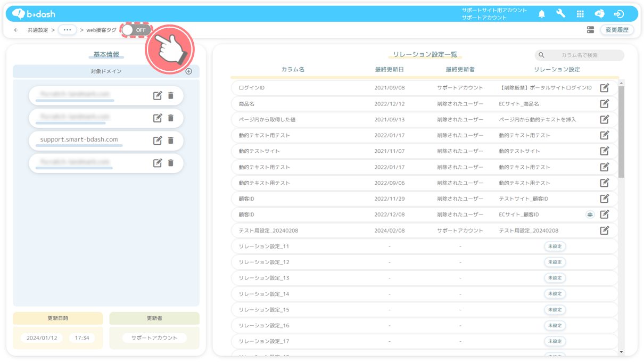The image size is (644, 362).
Task: Open the apps grid menu
Action: [580, 14]
